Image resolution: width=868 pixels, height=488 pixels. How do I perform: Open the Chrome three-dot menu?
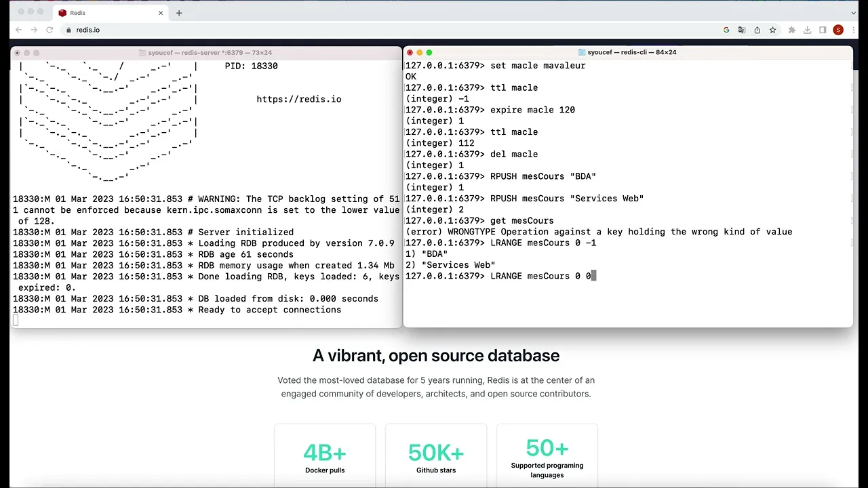pyautogui.click(x=854, y=30)
